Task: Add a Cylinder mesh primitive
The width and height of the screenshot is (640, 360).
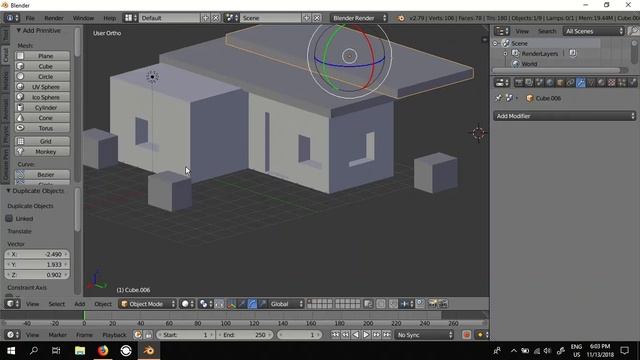Action: (42, 108)
